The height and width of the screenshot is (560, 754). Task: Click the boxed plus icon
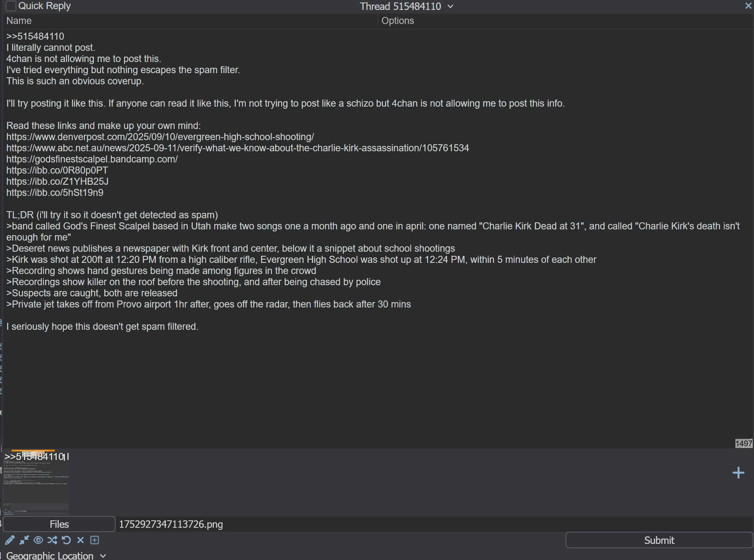click(x=95, y=540)
